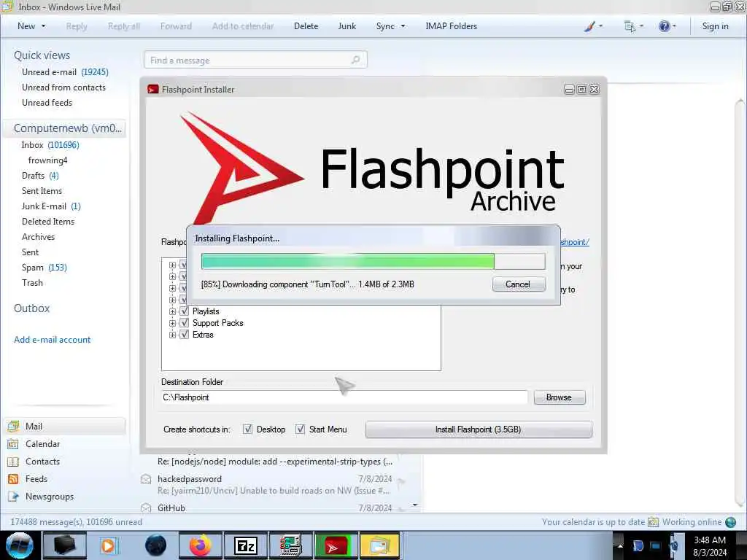Show hidden system tray icons
The width and height of the screenshot is (747, 560).
coord(620,545)
